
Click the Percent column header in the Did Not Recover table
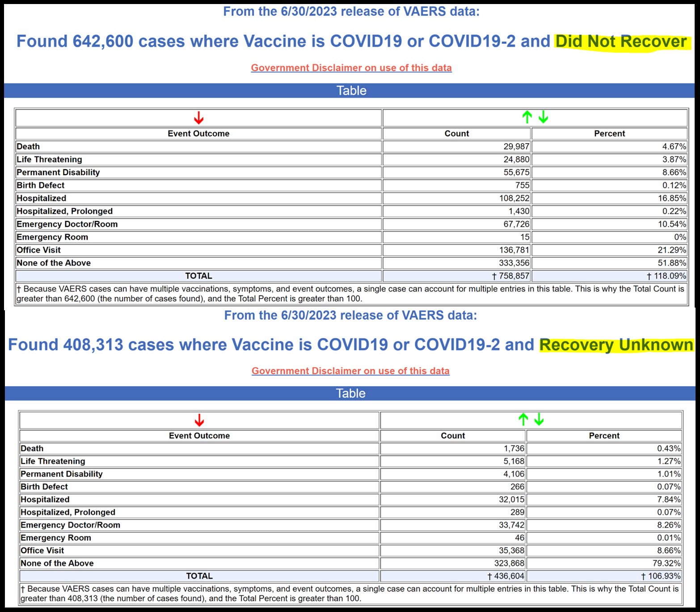point(610,133)
